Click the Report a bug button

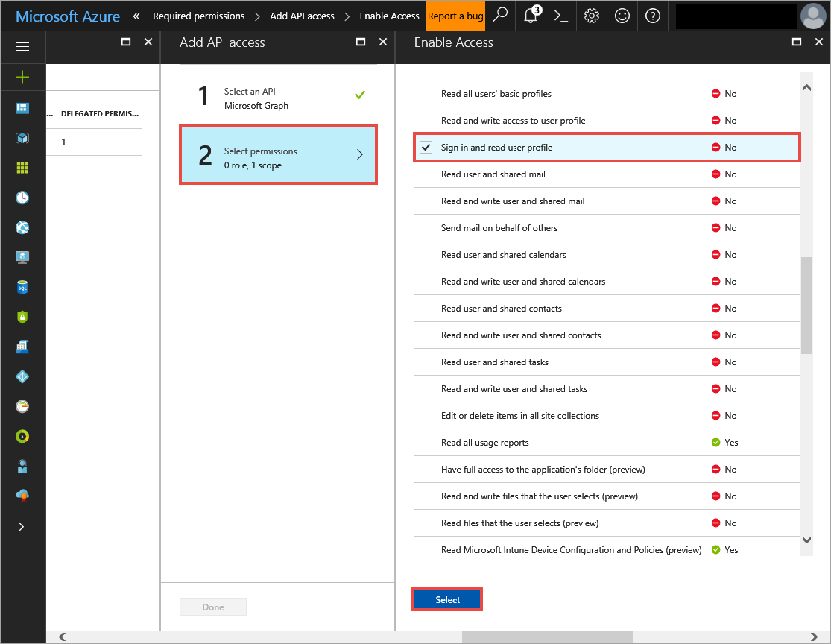(x=455, y=16)
